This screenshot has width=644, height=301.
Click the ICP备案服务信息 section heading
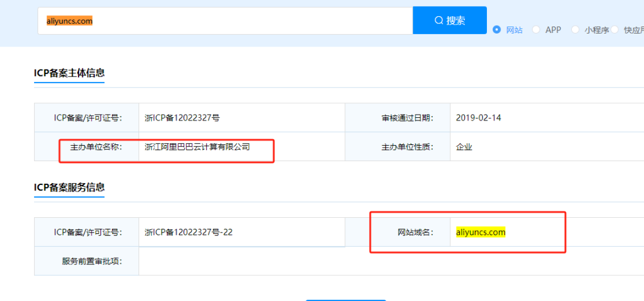(70, 188)
